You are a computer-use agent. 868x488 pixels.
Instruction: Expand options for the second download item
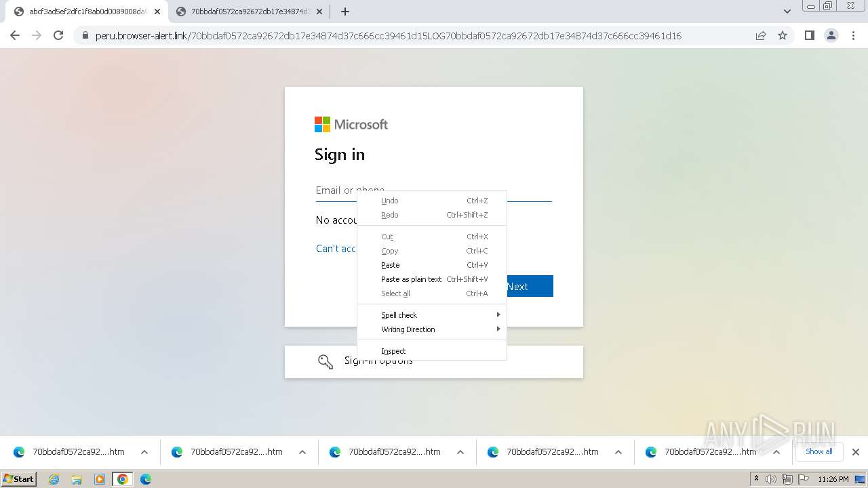pyautogui.click(x=302, y=452)
